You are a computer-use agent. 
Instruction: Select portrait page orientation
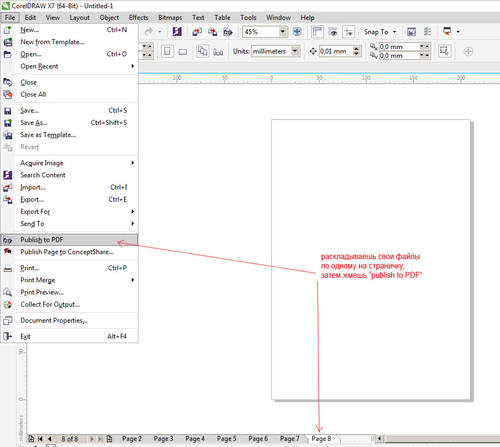click(167, 51)
